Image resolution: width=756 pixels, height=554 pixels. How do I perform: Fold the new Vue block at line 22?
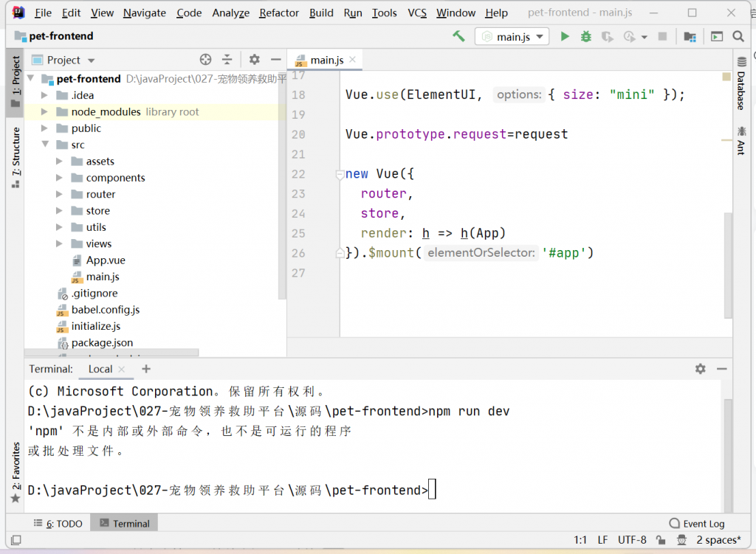340,174
